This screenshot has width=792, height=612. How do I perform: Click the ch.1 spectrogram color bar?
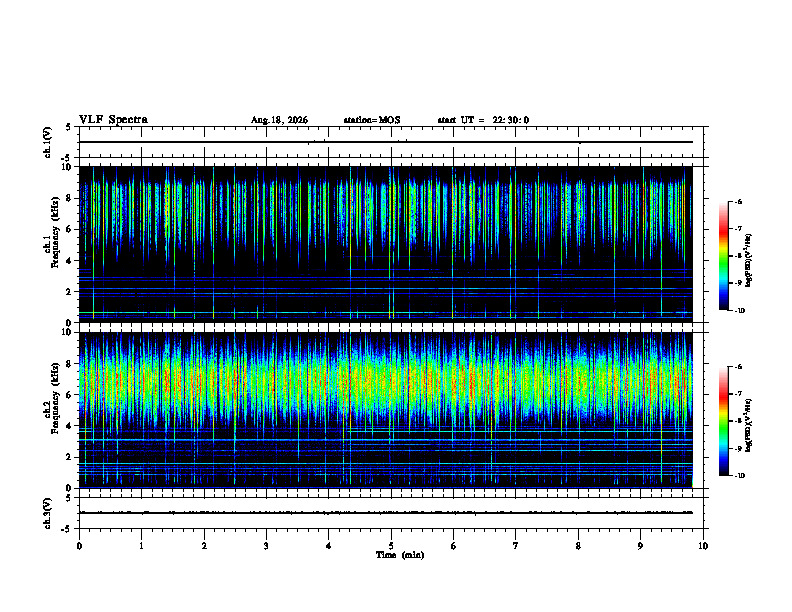[723, 256]
